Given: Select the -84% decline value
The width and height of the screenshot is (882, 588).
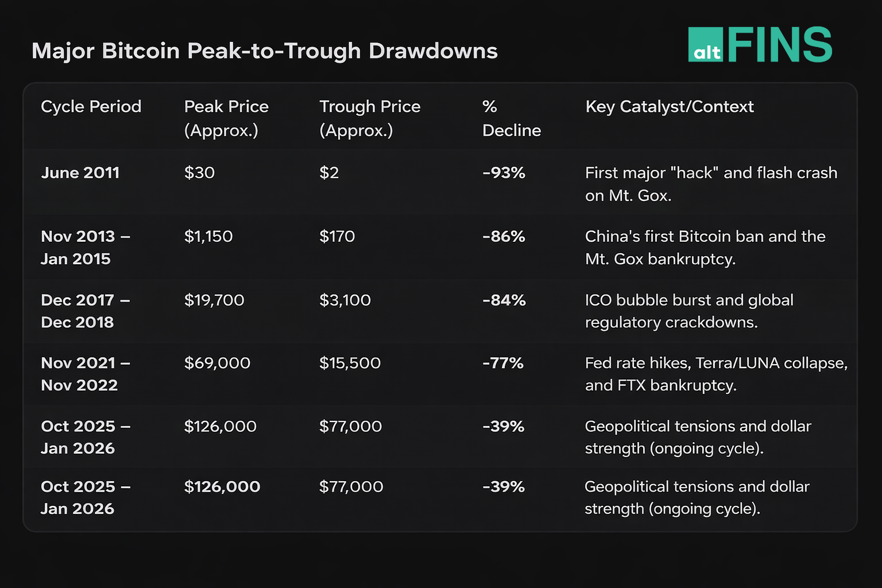Looking at the screenshot, I should click(x=504, y=300).
